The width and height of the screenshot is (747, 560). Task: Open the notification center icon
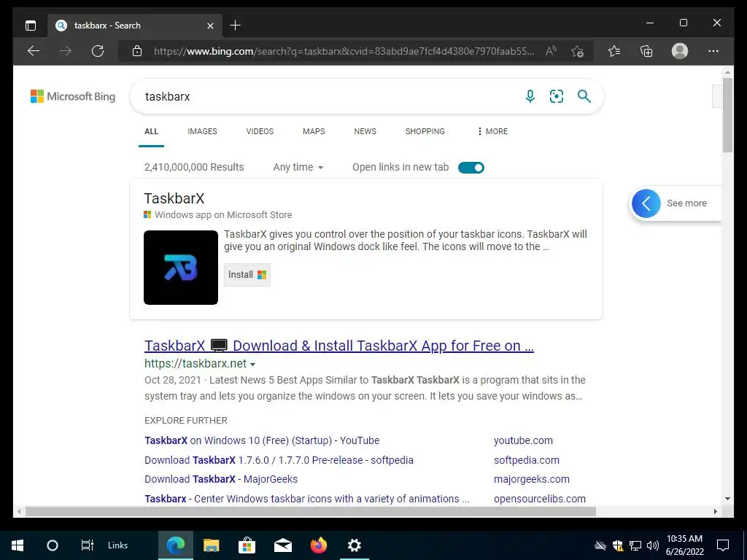(x=723, y=545)
